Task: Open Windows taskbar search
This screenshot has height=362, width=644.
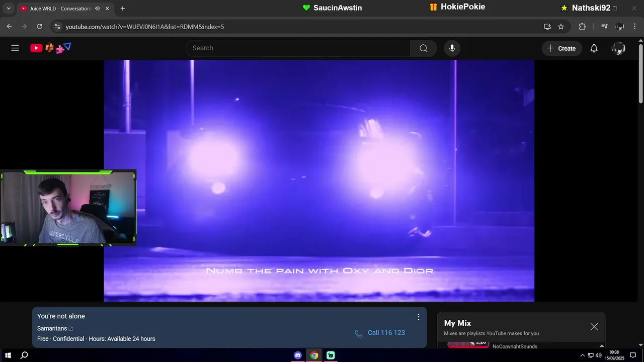Action: (x=24, y=355)
